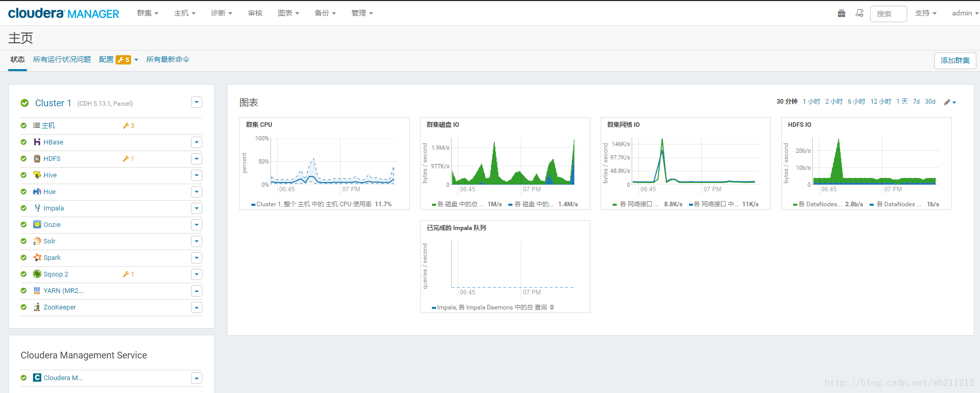Click the configuration badge showing 5 issues
The width and height of the screenshot is (980, 393).
point(123,59)
